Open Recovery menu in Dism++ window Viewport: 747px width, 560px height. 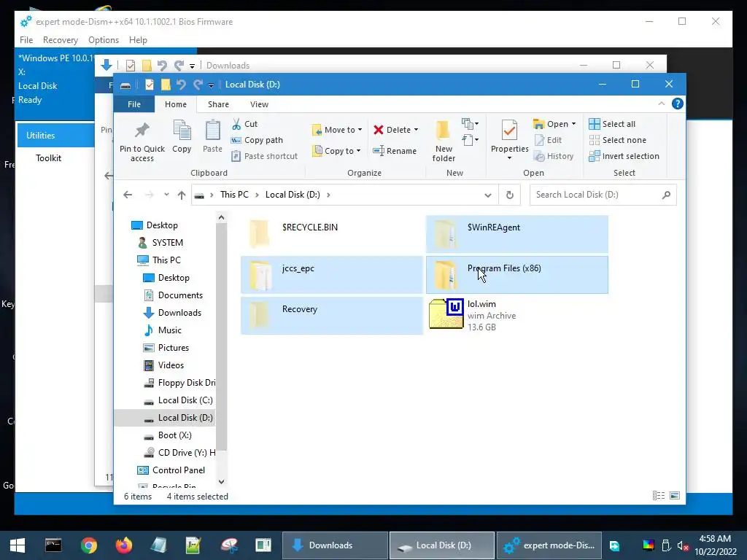point(60,40)
